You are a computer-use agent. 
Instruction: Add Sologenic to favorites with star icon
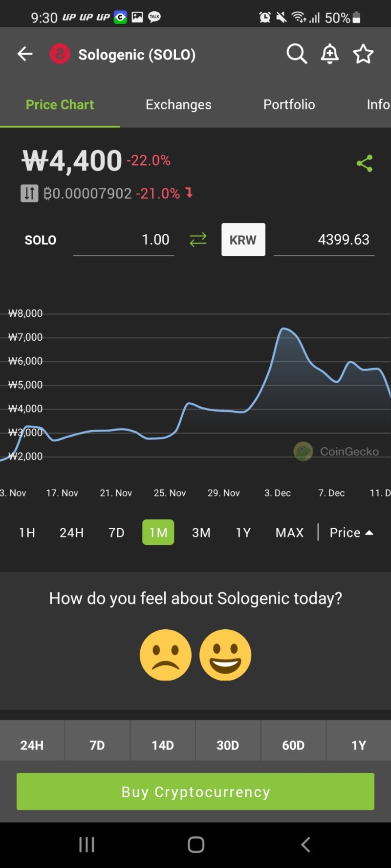[363, 54]
